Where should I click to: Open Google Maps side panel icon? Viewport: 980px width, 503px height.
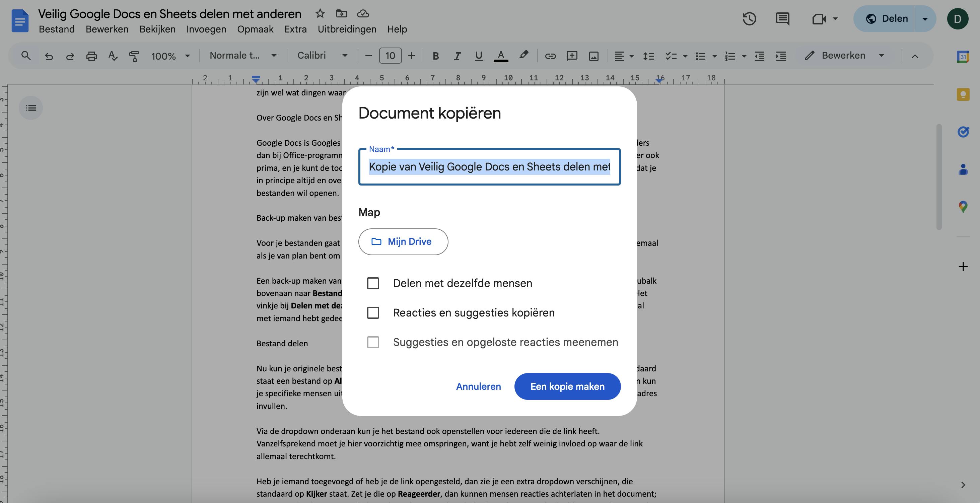tap(963, 207)
